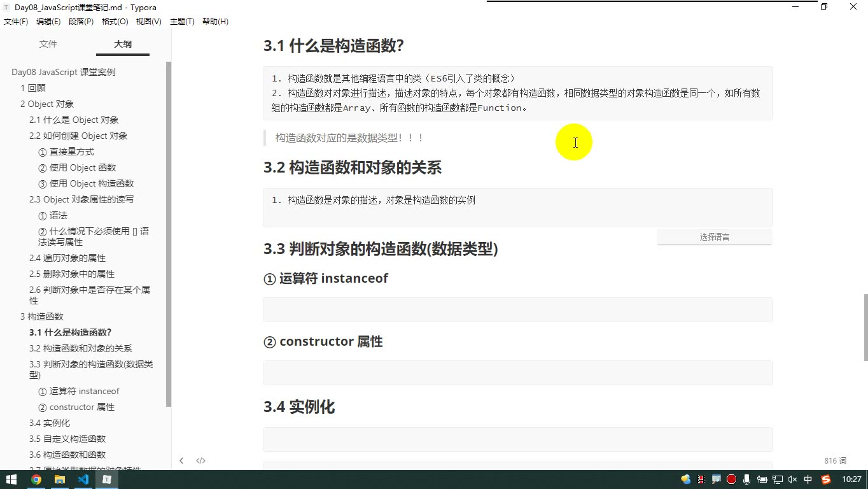
Task: Open the network connection tray icon
Action: point(778,479)
